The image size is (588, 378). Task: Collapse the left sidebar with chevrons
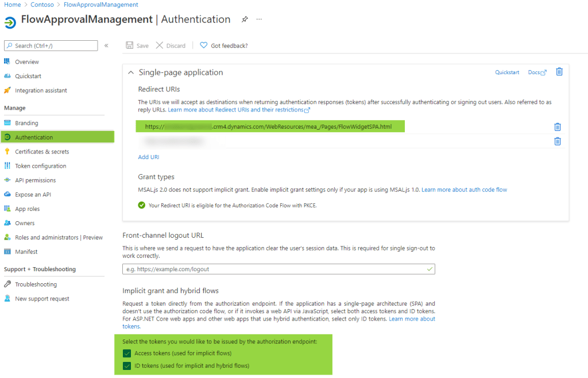106,45
